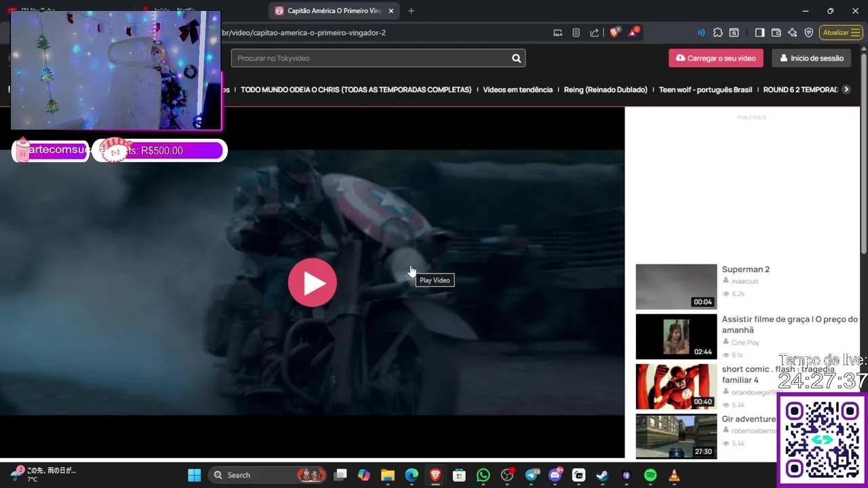Open Reing (Reinado Dublado) link
Image resolution: width=868 pixels, height=488 pixels.
click(x=606, y=89)
